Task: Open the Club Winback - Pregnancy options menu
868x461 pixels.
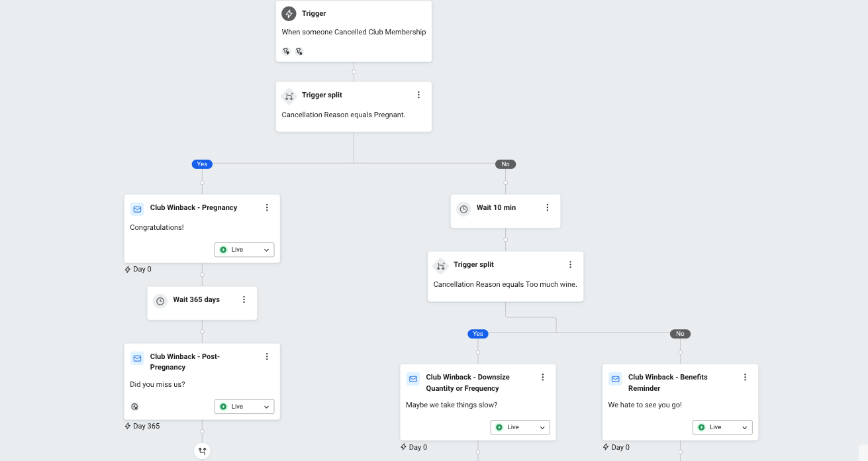Action: click(267, 208)
